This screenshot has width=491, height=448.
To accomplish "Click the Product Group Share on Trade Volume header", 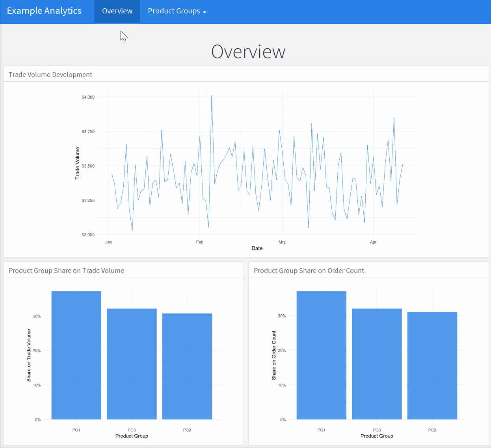I will point(66,270).
